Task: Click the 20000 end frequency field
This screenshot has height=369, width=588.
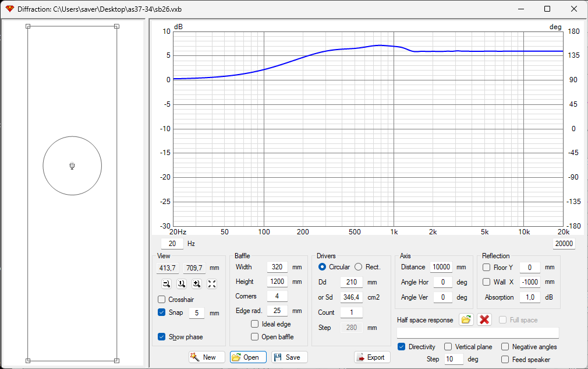Action: (x=564, y=244)
